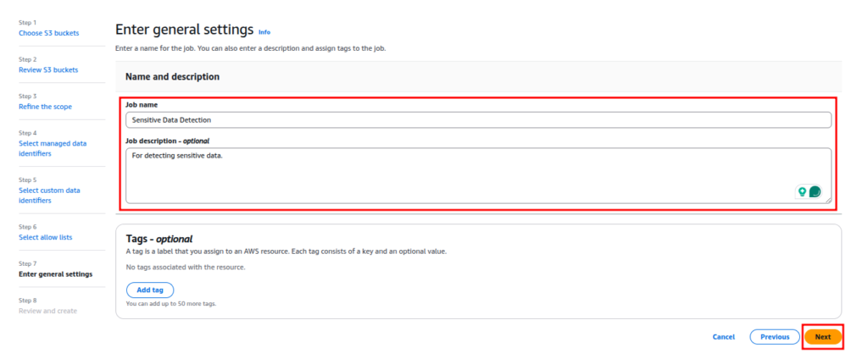Click the lightbulb suggestions icon in description
This screenshot has width=868, height=359.
coord(802,192)
